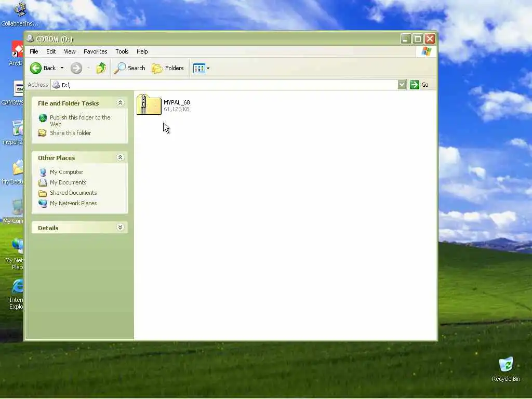Click the greyed Forward arrow button
532x399 pixels.
click(76, 68)
